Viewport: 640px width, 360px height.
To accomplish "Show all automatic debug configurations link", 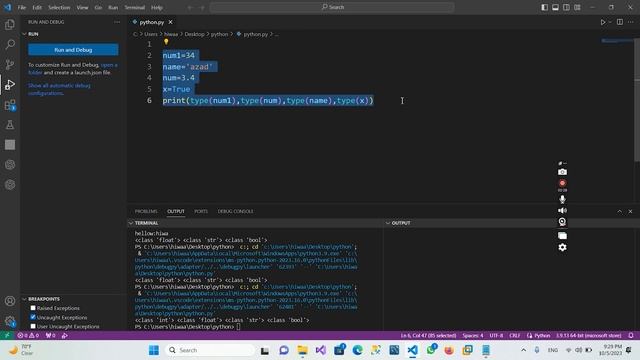I will pyautogui.click(x=59, y=89).
